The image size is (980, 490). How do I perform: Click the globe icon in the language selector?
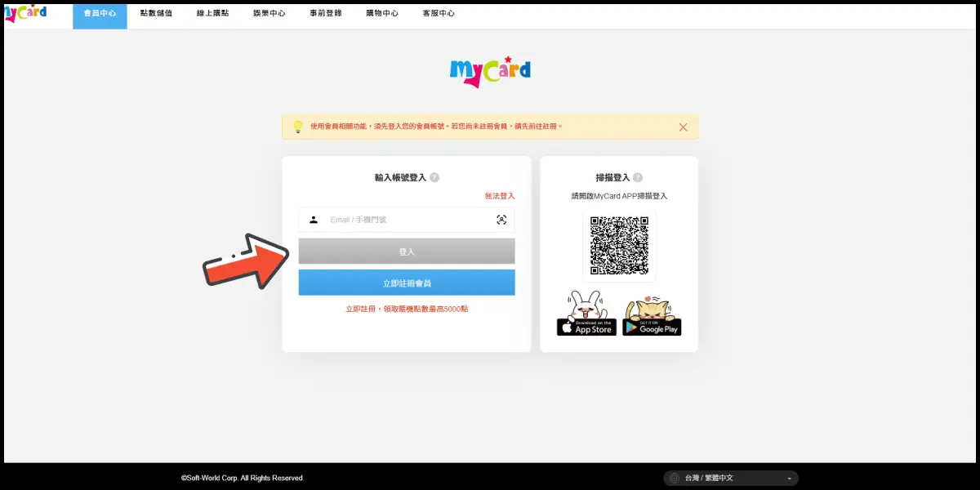[675, 478]
